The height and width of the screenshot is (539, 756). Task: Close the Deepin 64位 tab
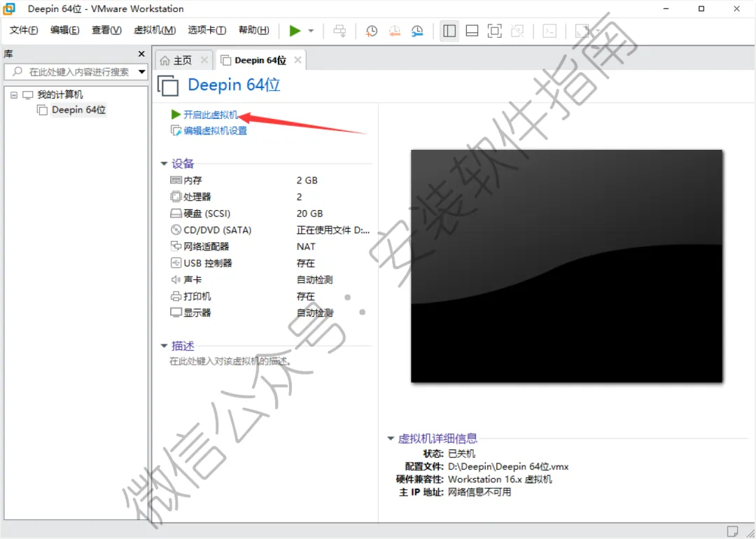[x=297, y=60]
